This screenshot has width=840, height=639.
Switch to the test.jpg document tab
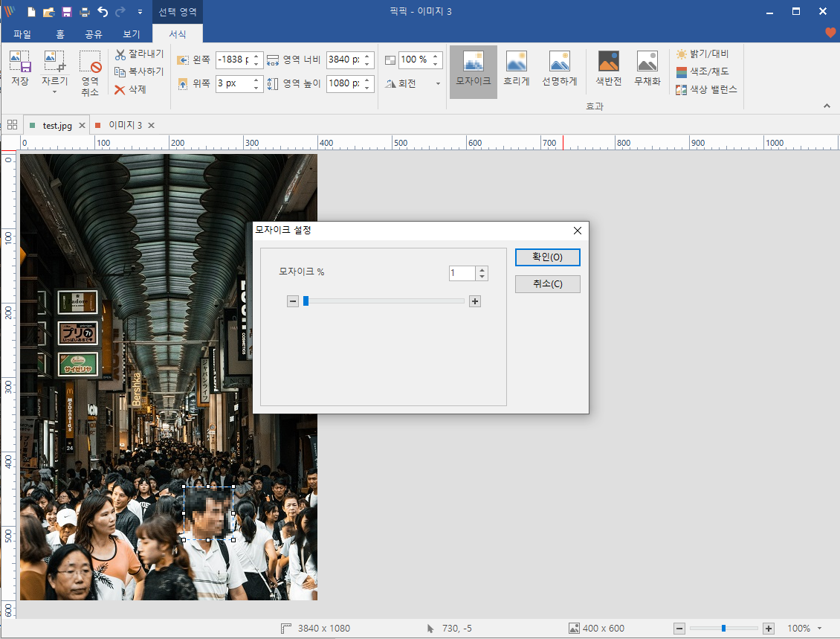56,126
